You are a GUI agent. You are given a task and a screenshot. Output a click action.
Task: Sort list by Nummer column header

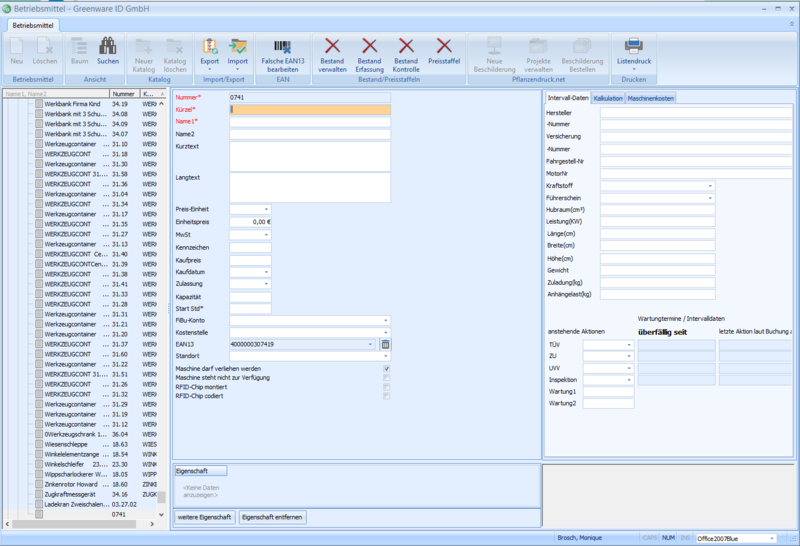(124, 94)
